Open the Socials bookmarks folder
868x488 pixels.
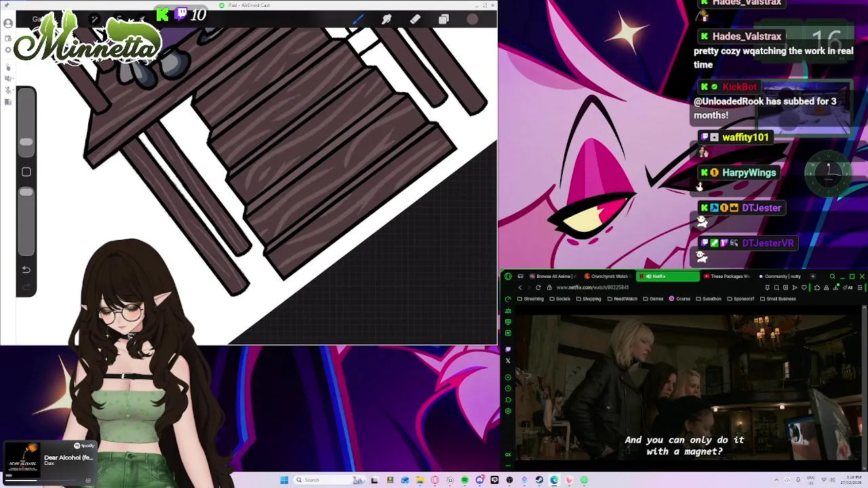pos(560,299)
